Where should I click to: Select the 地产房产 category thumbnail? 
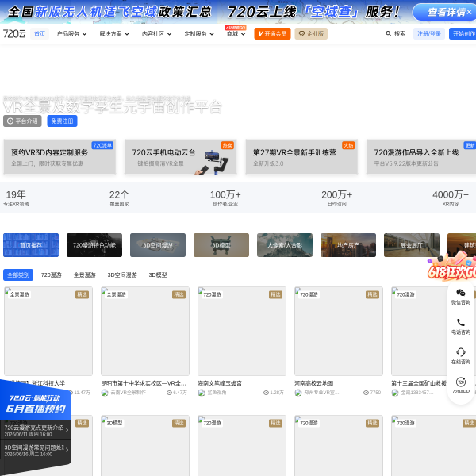click(348, 245)
